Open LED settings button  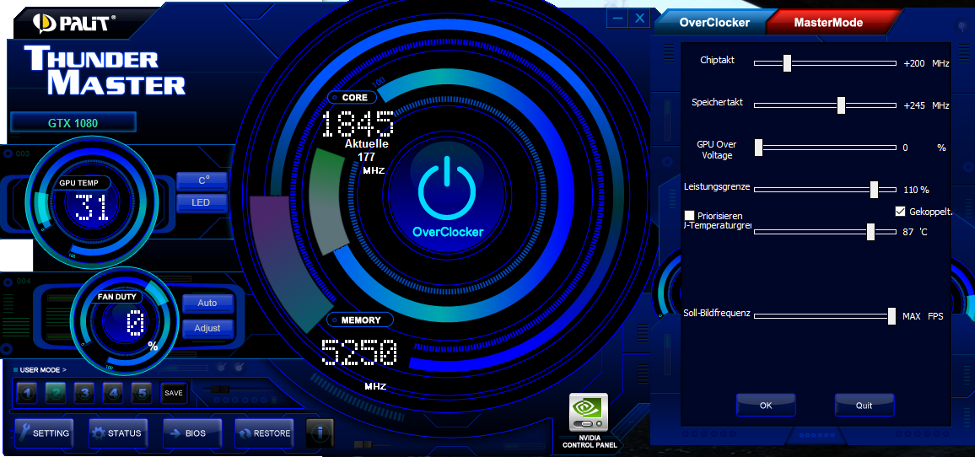(202, 202)
